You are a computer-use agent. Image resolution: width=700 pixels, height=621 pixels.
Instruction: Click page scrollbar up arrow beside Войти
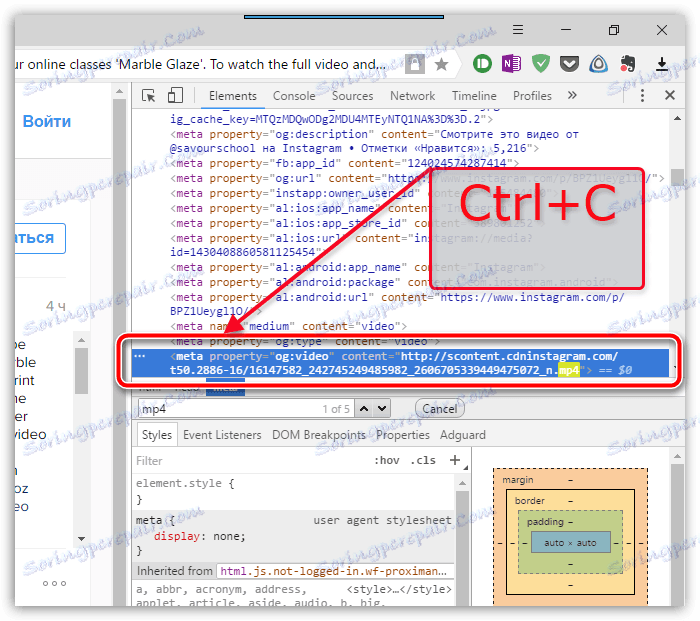(119, 92)
